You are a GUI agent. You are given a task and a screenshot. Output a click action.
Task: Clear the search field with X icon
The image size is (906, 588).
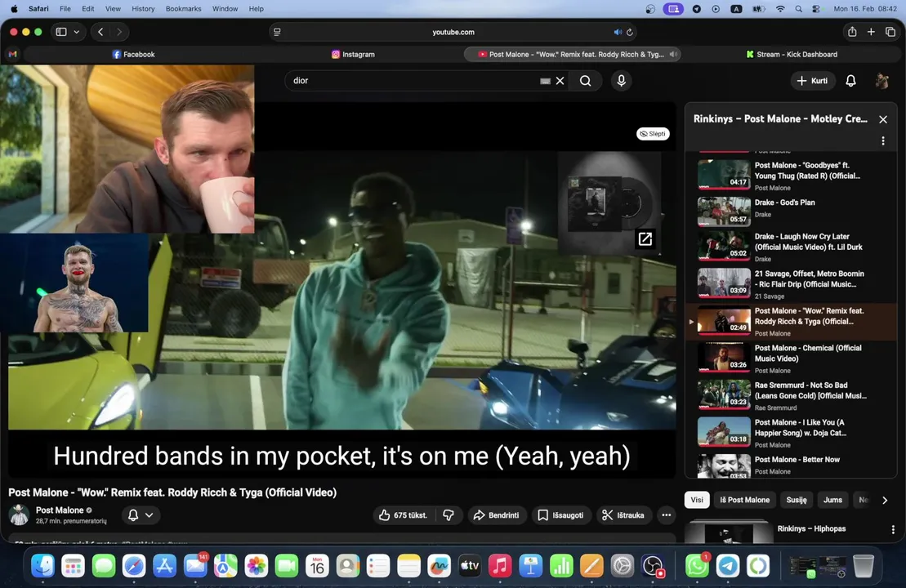click(x=560, y=81)
